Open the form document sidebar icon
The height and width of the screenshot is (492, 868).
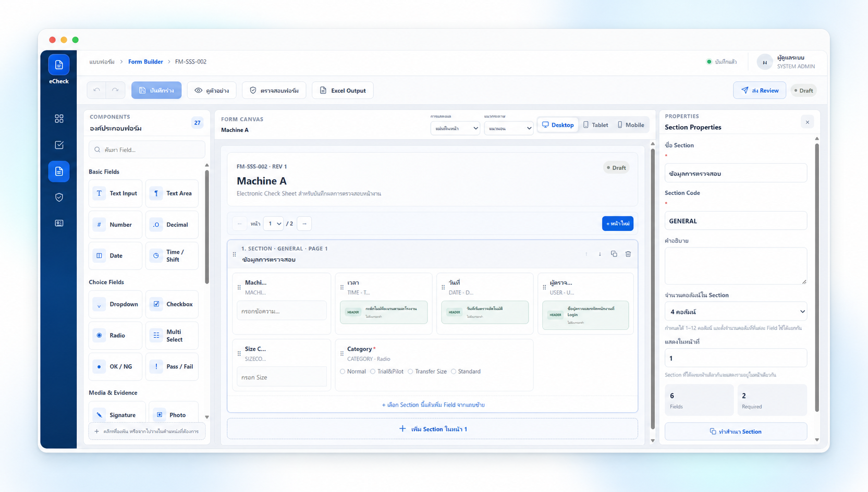(59, 171)
